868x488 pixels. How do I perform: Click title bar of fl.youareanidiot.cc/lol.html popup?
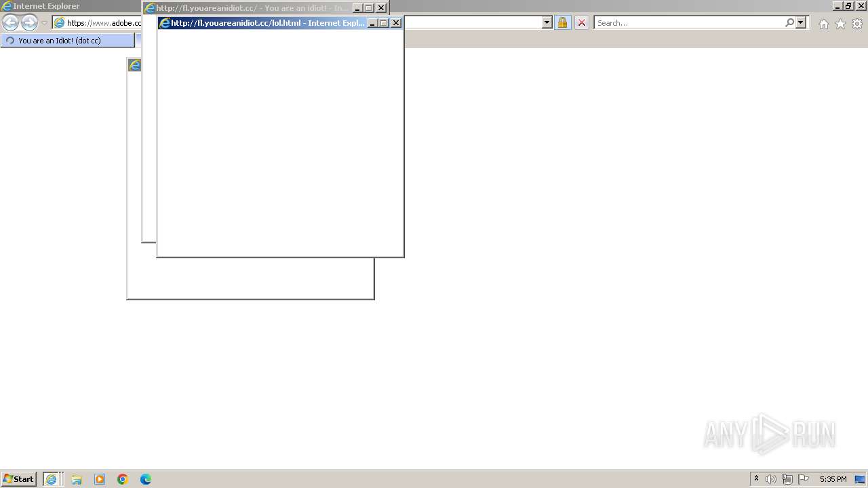pyautogui.click(x=268, y=23)
